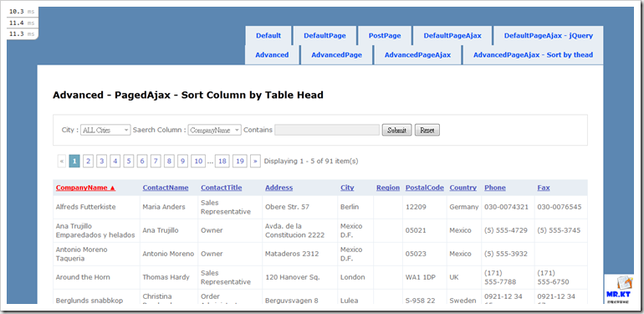The image size is (644, 314).
Task: Sort by Fax column header
Action: tap(544, 188)
